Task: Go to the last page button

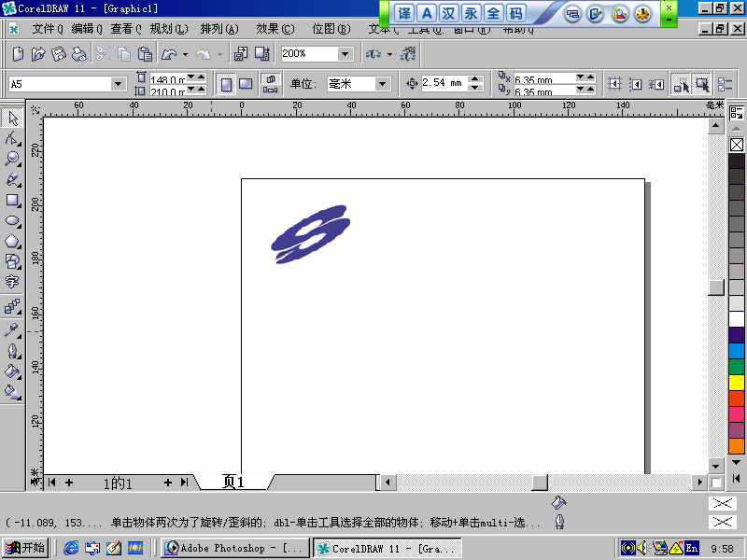Action: tap(184, 483)
